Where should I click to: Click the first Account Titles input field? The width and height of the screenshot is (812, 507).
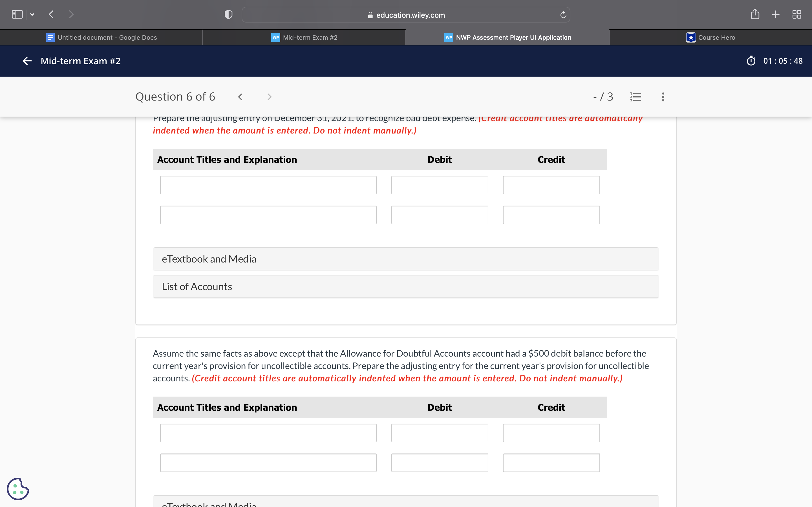pos(268,185)
